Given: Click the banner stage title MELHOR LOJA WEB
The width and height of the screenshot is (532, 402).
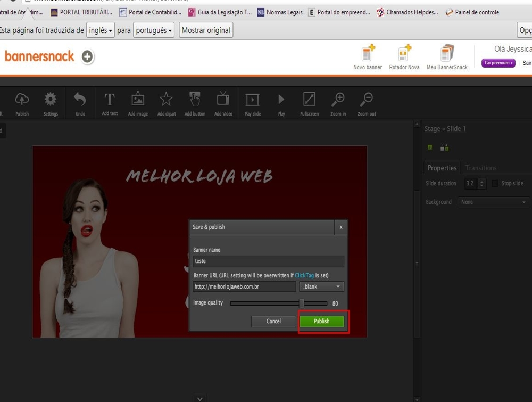Looking at the screenshot, I should pyautogui.click(x=199, y=176).
